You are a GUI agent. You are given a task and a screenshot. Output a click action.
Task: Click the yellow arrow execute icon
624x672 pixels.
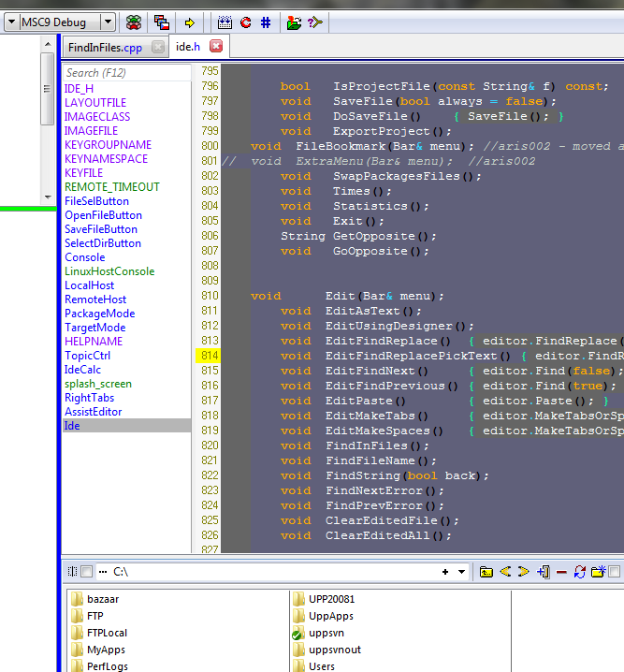(190, 22)
